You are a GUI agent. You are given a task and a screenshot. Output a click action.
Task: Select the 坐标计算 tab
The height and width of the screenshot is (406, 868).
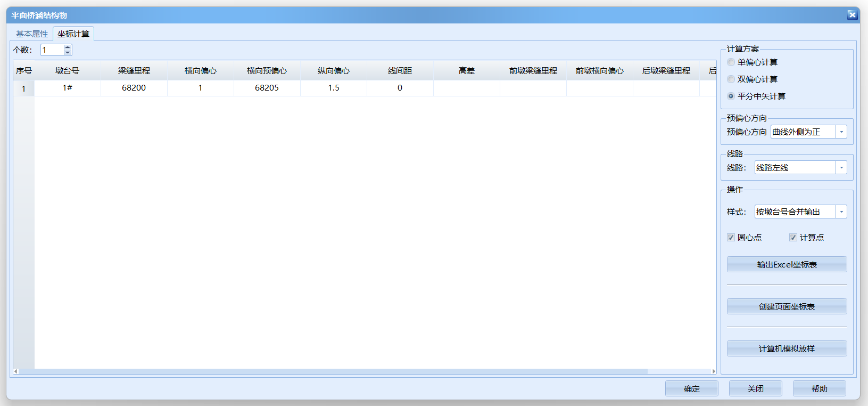73,34
